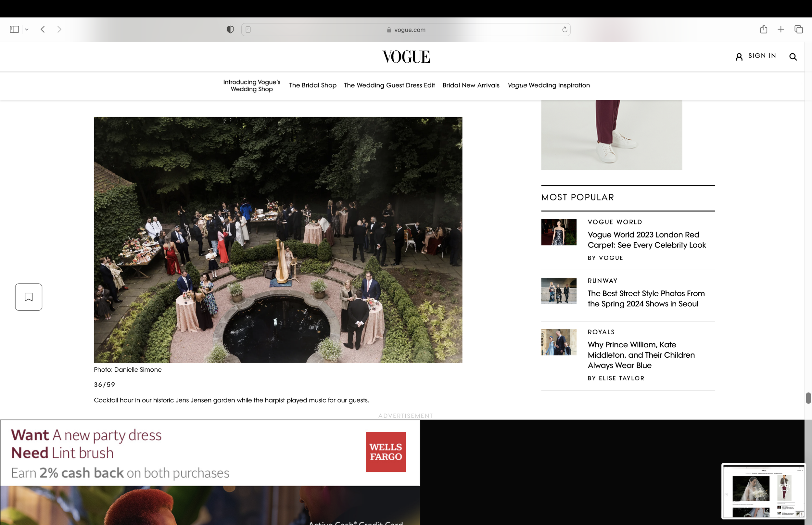The image size is (812, 525).
Task: Open the privacy shield report
Action: tap(230, 29)
